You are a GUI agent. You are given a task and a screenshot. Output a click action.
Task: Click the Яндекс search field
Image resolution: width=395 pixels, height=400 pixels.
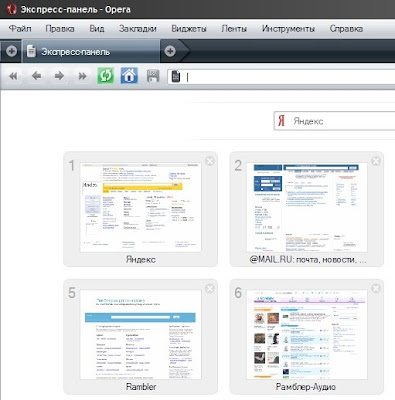(335, 121)
